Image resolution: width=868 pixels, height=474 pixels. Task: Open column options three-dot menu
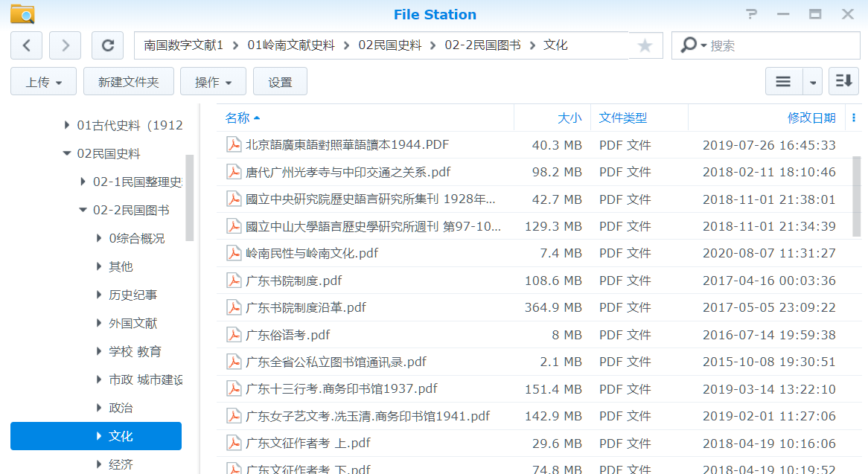854,118
